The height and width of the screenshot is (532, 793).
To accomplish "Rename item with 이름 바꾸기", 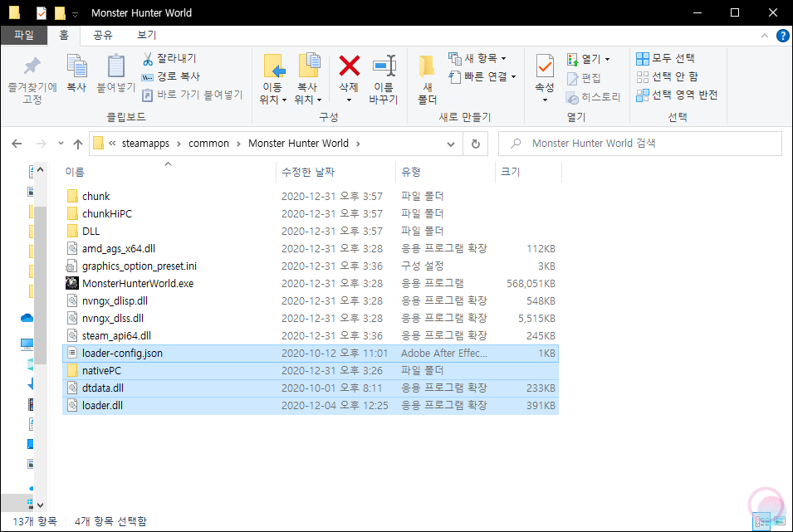I will [x=384, y=79].
